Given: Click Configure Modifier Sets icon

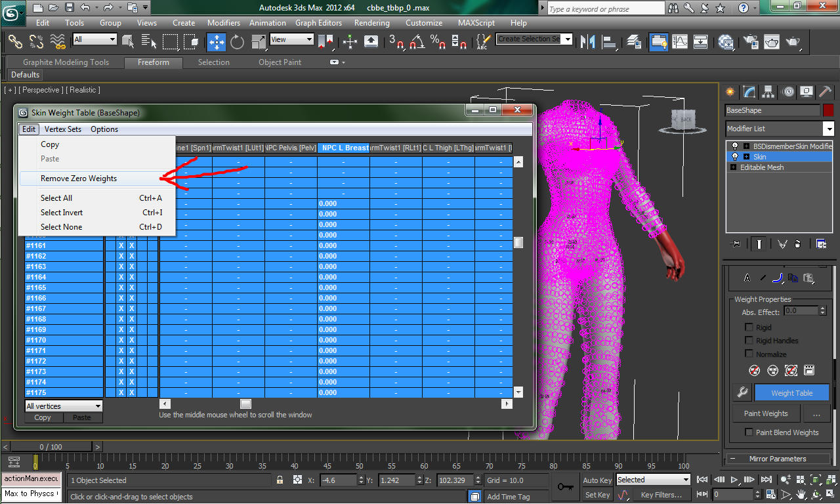Looking at the screenshot, I should 821,243.
